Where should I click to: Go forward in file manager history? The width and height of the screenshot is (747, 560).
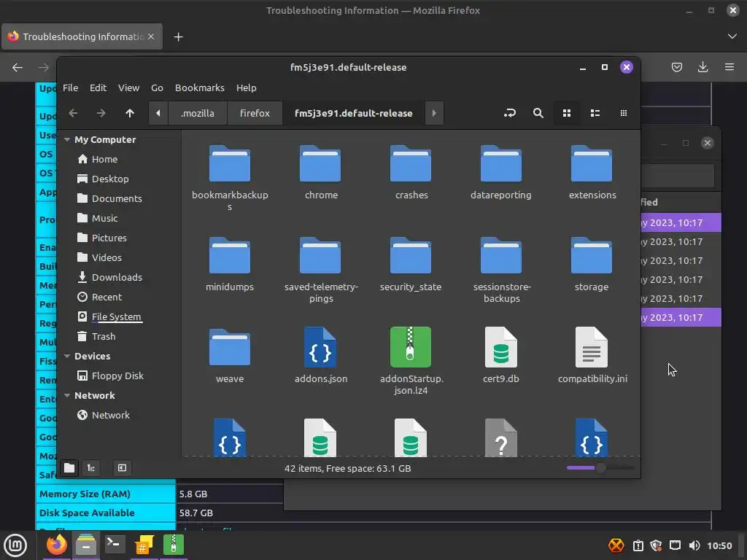[101, 113]
